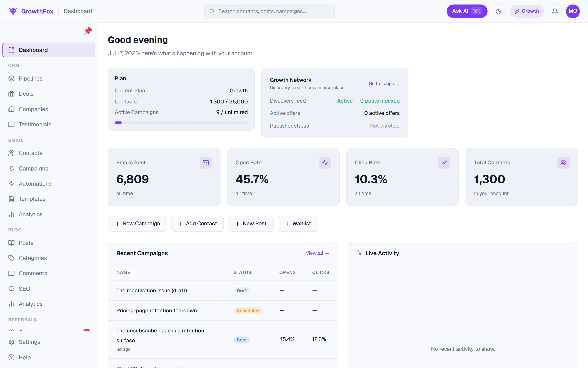Viewport: 588px width, 368px height.
Task: Click the Categories tag icon
Action: click(x=11, y=258)
